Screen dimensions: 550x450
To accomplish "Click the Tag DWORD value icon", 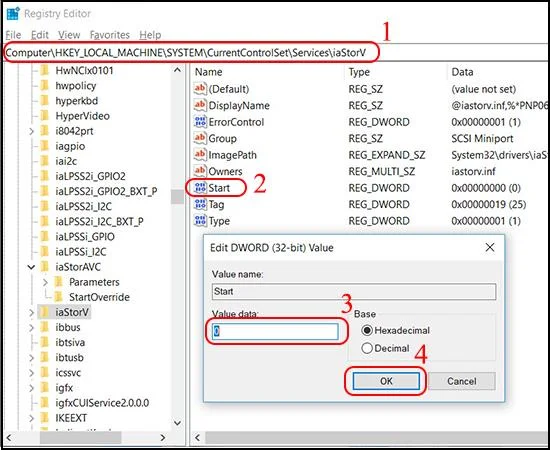I will 200,204.
